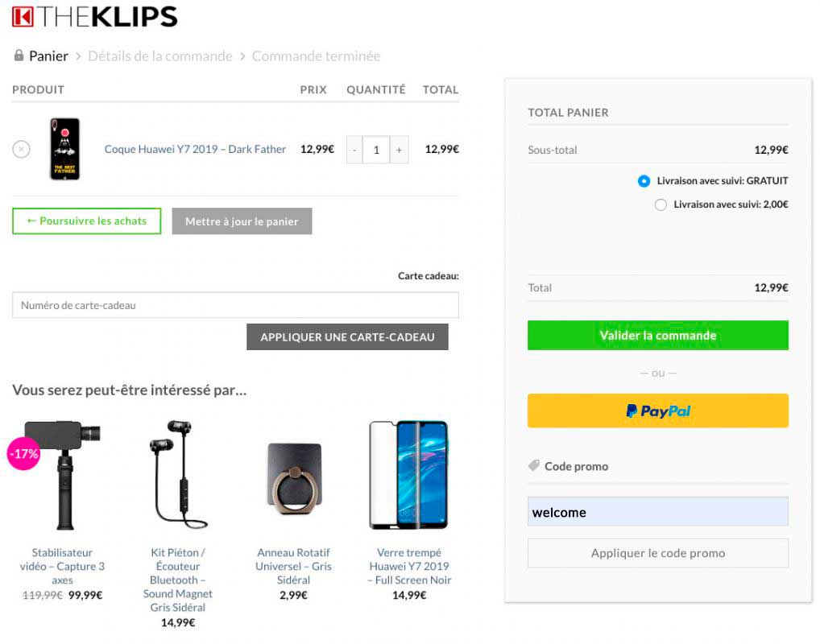
Task: Focus the gift card number field
Action: click(x=235, y=305)
